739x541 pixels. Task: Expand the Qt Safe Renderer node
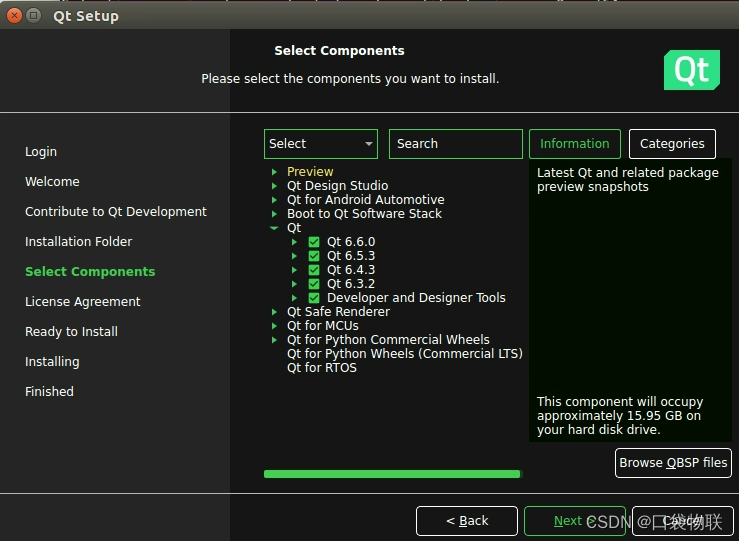pyautogui.click(x=274, y=312)
